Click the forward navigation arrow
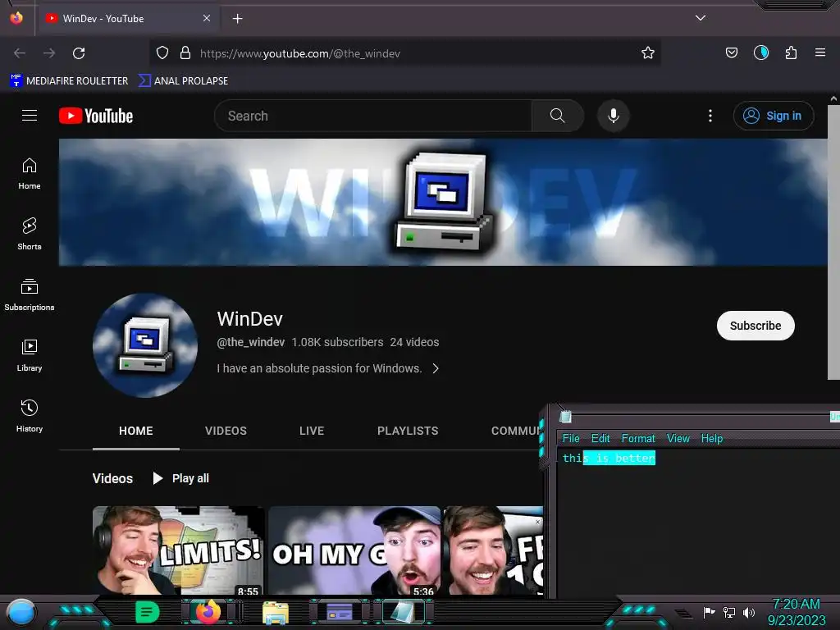This screenshot has height=630, width=840. tap(49, 53)
